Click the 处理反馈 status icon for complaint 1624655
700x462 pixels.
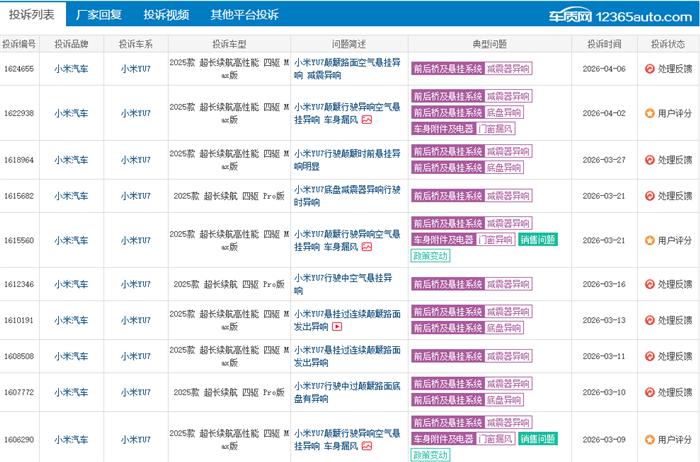coord(650,69)
